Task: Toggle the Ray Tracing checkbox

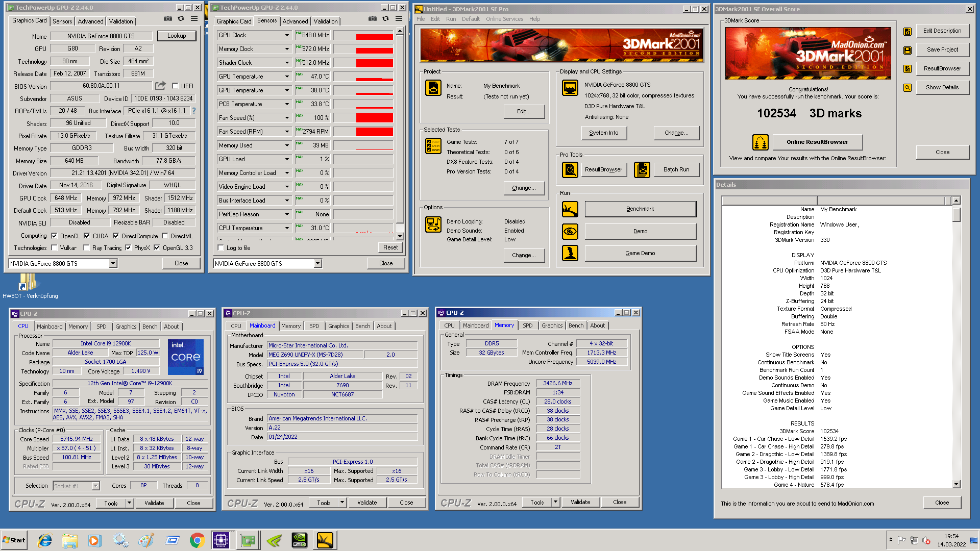Action: pos(86,248)
